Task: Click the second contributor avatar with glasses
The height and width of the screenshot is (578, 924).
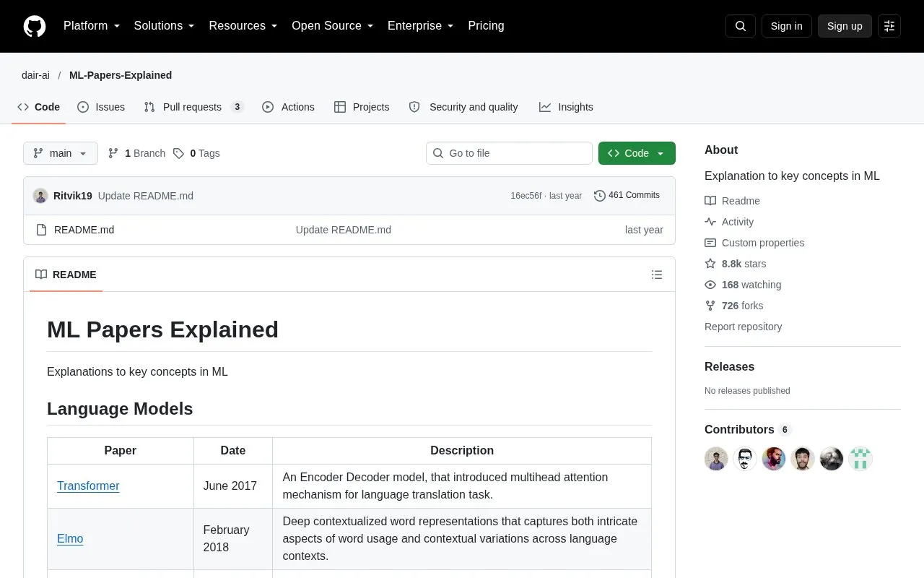Action: coord(745,459)
